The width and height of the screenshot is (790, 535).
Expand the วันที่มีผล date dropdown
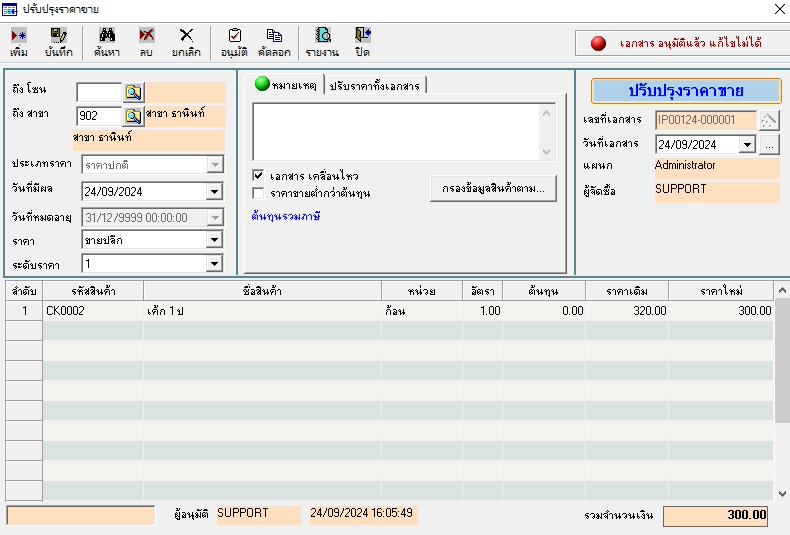(214, 192)
